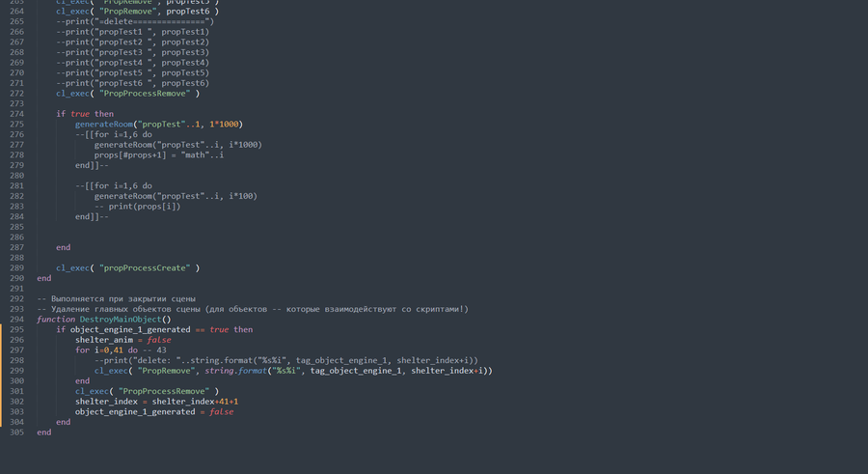Click false value on line 303

pos(222,411)
